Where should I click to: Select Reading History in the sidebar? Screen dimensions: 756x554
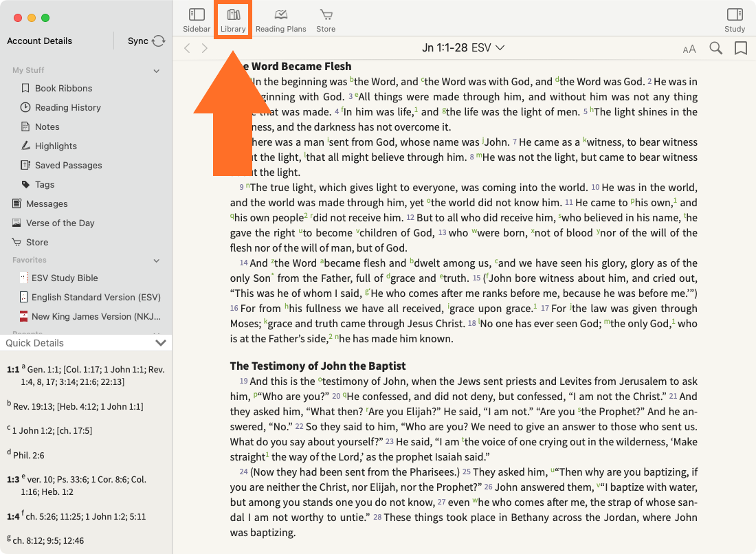pyautogui.click(x=67, y=107)
